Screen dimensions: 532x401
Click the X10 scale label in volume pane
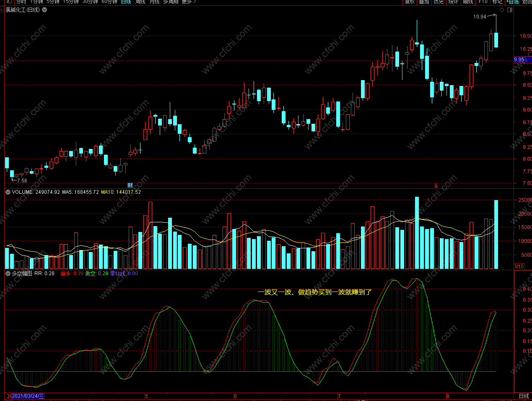pos(519,266)
